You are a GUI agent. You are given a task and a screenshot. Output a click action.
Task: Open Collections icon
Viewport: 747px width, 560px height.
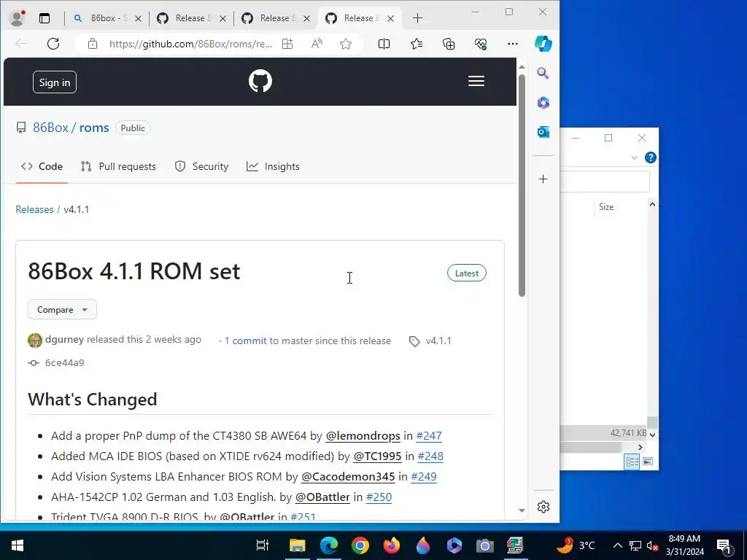[449, 44]
